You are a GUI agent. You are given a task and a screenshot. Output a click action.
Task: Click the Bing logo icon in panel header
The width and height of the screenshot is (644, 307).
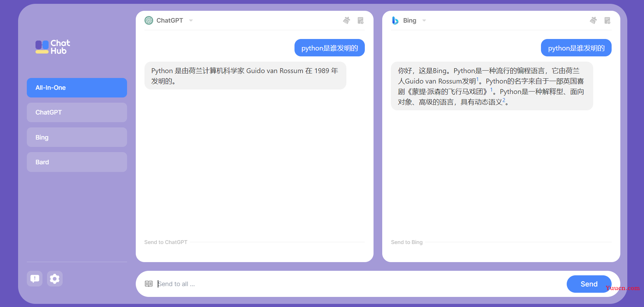point(395,21)
